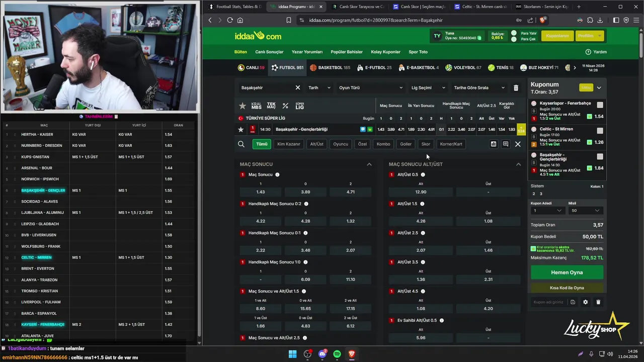Select the Kral MBS filter icon
Viewport: 644px width, 362px height.
[x=257, y=106]
